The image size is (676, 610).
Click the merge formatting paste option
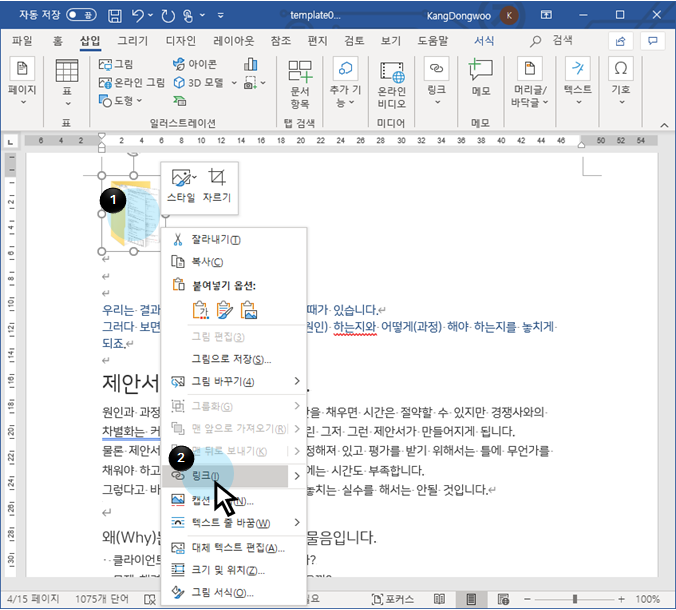click(225, 310)
